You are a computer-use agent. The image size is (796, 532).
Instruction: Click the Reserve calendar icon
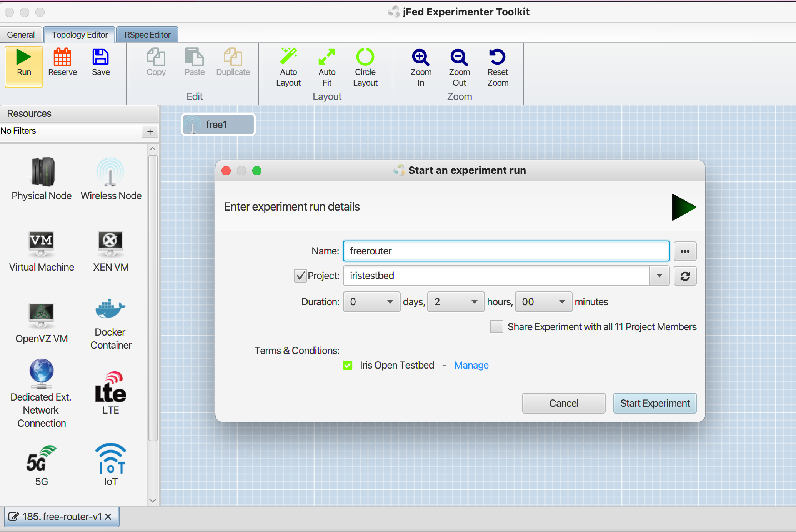pyautogui.click(x=62, y=58)
